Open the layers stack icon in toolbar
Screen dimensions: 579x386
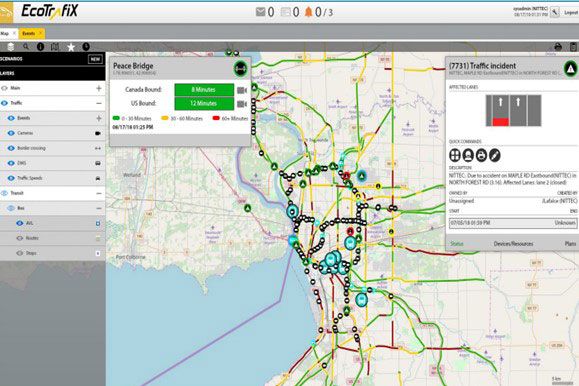click(10, 47)
